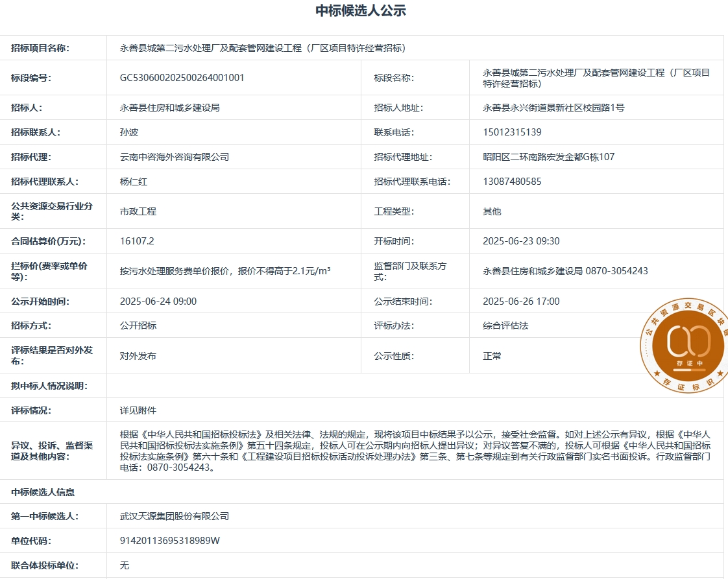
Task: Click the evaluation status value 详见附件
Action: [138, 410]
